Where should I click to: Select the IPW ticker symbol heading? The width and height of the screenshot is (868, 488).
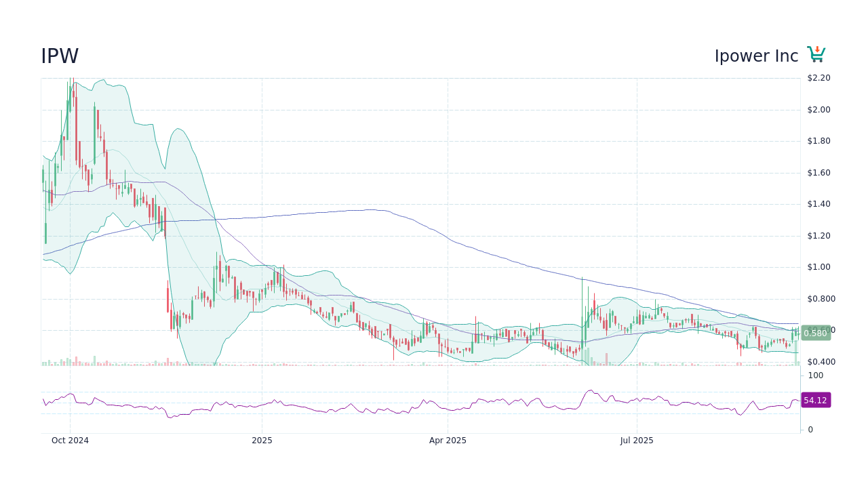(x=60, y=56)
